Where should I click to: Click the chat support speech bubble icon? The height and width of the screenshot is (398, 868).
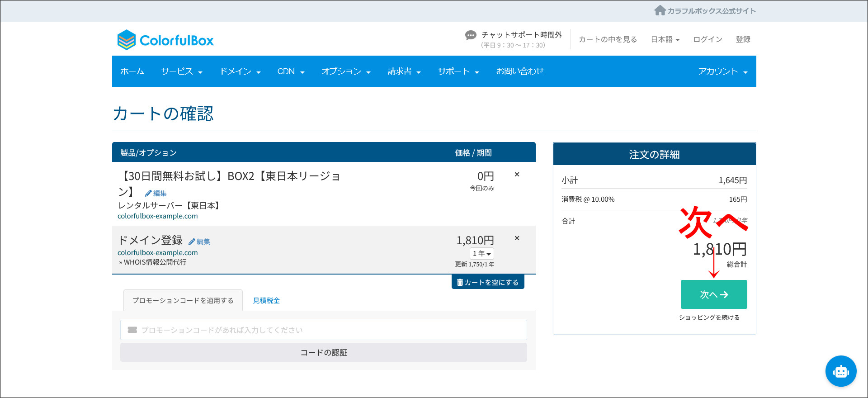coord(471,35)
